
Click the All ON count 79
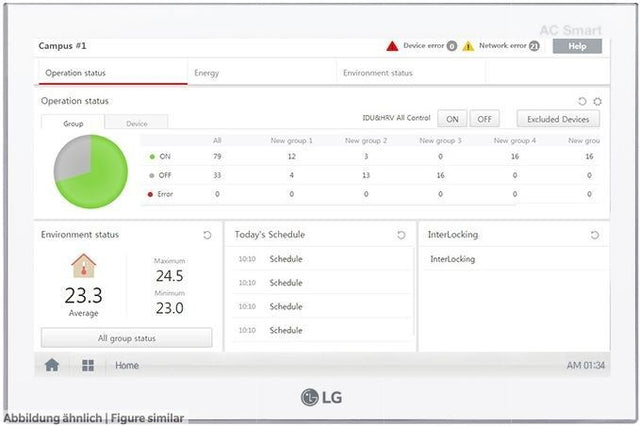(x=217, y=156)
